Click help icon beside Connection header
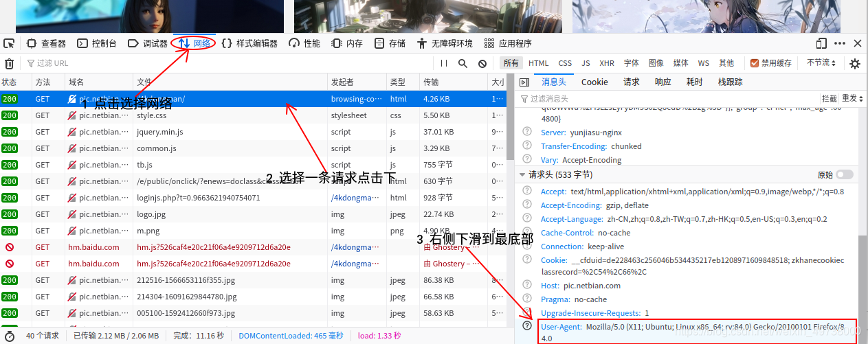868x344 pixels. pos(527,246)
